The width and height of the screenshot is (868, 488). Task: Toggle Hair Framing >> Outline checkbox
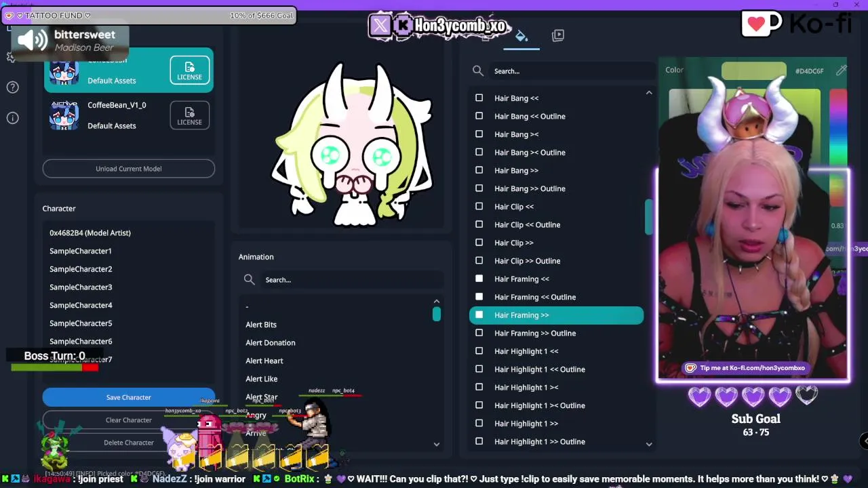[x=479, y=333]
